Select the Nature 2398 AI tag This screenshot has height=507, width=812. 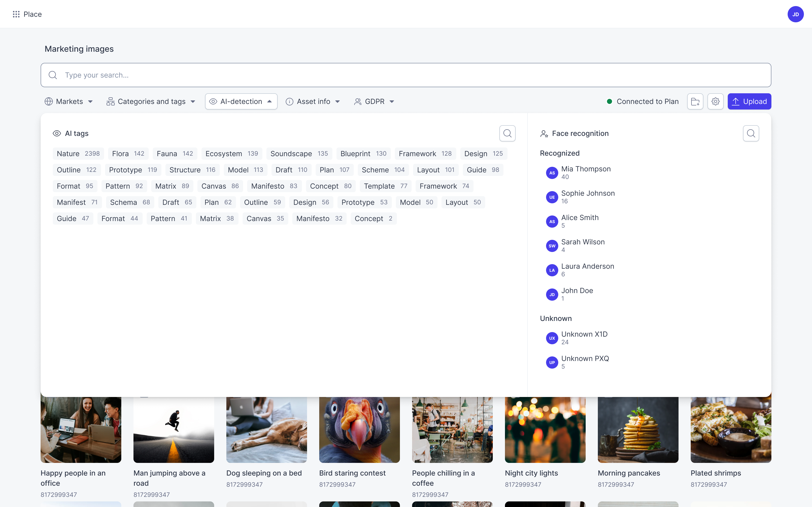[x=78, y=154]
